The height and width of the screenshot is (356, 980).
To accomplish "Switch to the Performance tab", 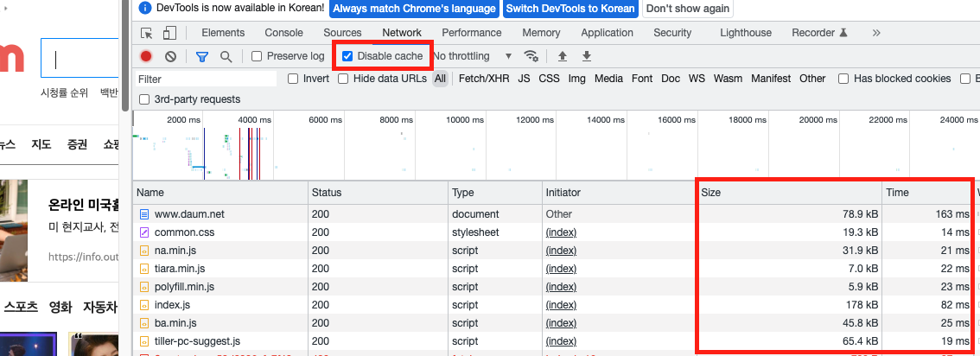I will pos(472,33).
